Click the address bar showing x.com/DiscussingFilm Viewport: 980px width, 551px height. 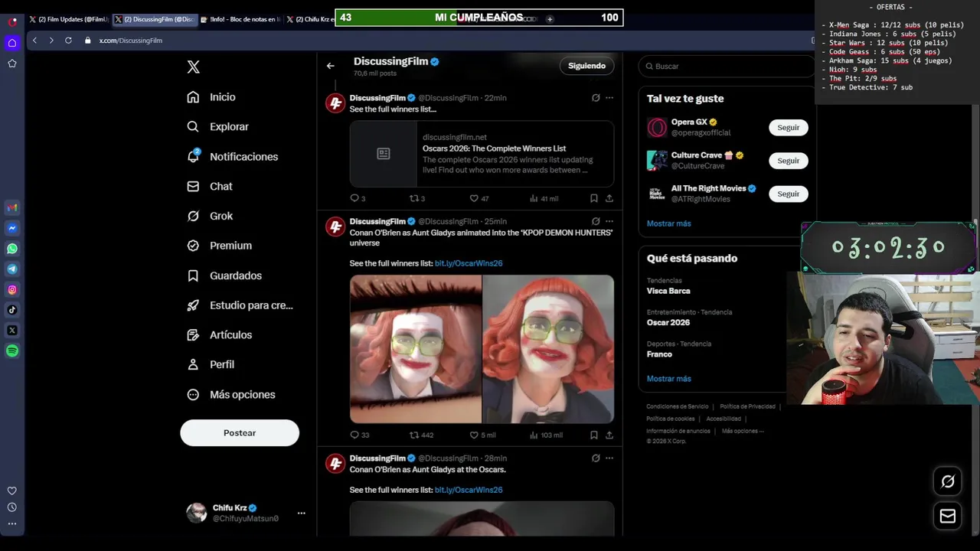(444, 40)
